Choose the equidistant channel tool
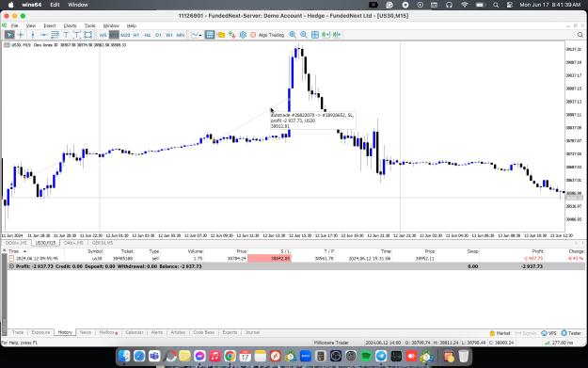This screenshot has height=368, width=588. [55, 35]
